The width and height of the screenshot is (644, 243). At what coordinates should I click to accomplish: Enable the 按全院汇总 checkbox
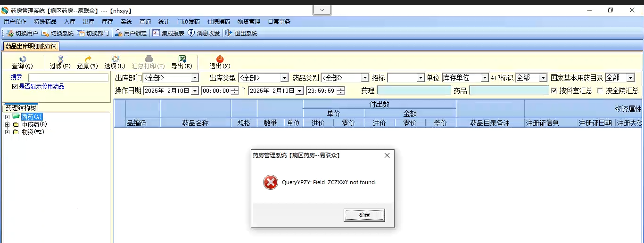pyautogui.click(x=600, y=91)
